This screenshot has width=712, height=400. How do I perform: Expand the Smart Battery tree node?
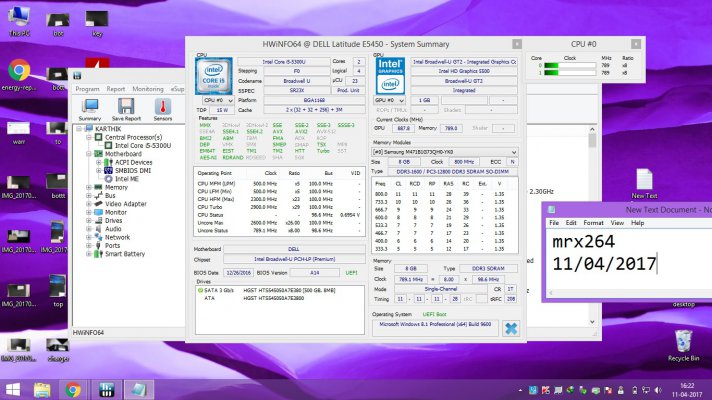coord(89,254)
